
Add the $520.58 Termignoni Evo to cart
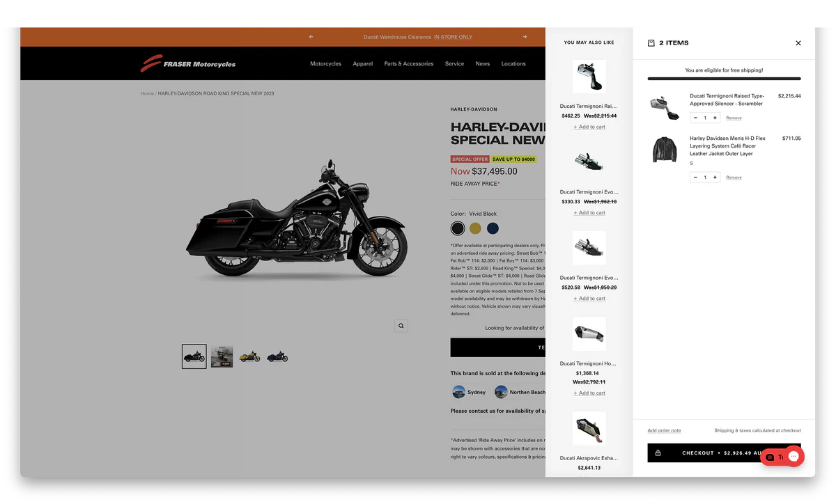[x=589, y=298]
